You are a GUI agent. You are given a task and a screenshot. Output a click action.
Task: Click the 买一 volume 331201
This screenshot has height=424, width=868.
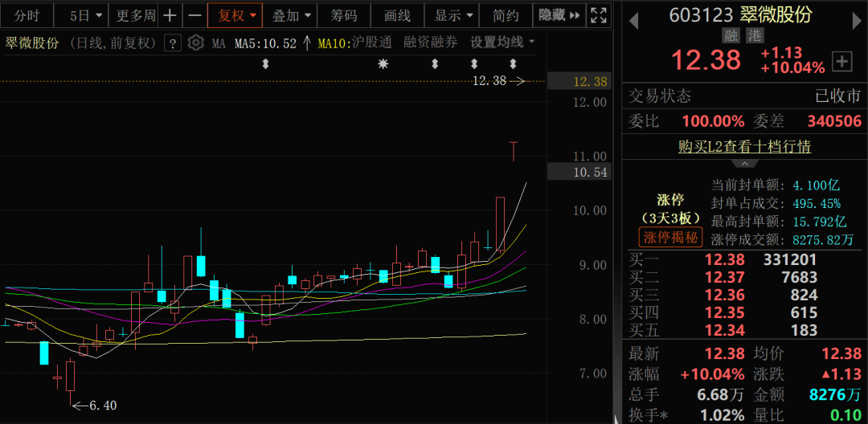[790, 259]
